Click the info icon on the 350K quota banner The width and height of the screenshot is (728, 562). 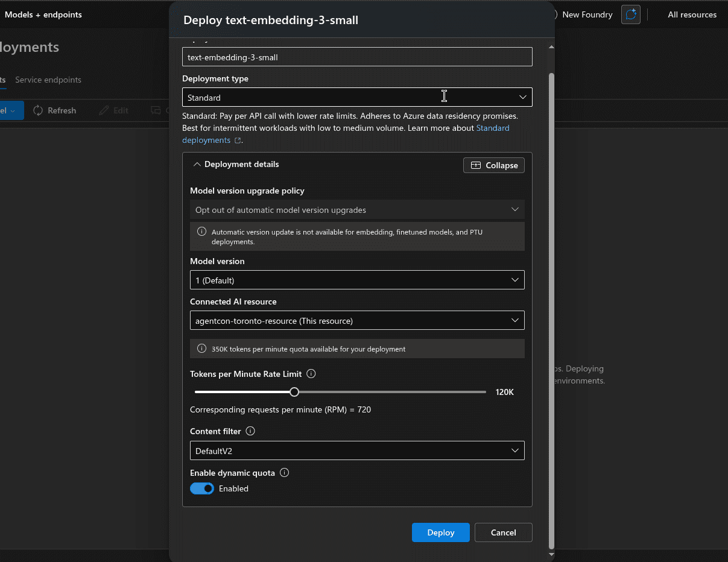click(201, 348)
